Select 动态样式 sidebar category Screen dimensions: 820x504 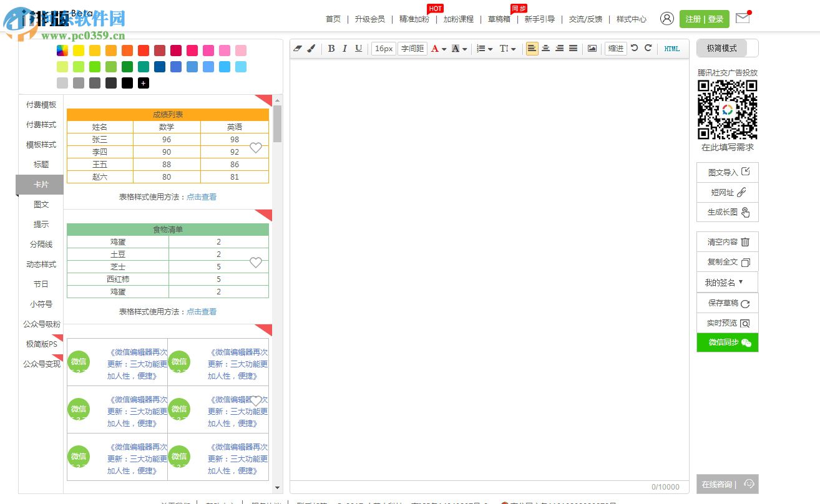click(41, 264)
